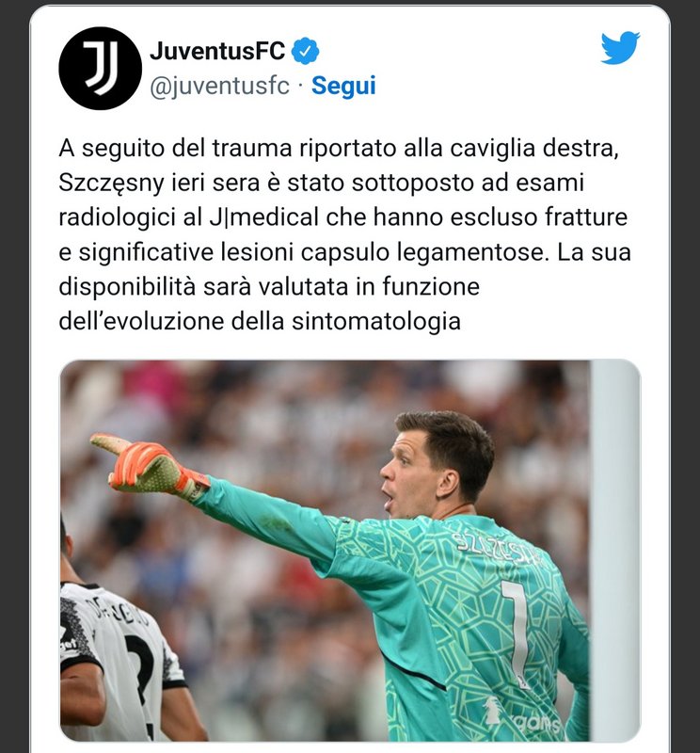Click the first tweet line mentioning caviglia destra
Screen dimensions: 700x753
339,148
